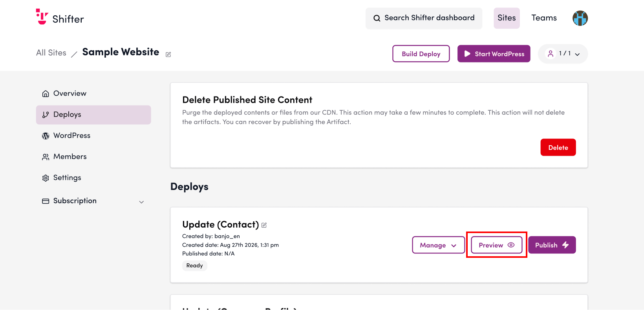Open Overview in the sidebar
The image size is (644, 310).
pos(93,93)
